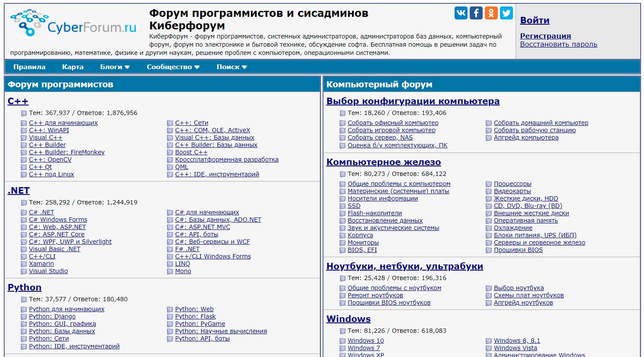
Task: Expand the Сообщество dropdown menu
Action: [173, 67]
